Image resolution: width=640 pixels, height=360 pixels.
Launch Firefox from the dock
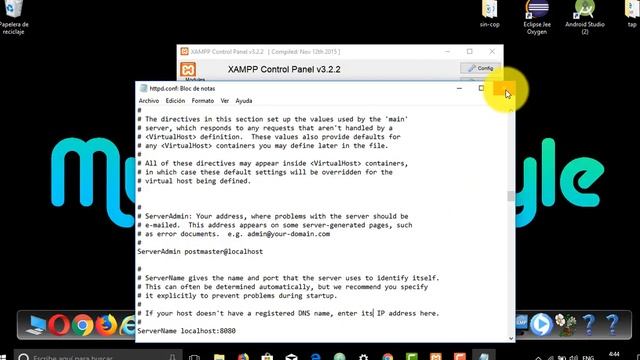coord(106,325)
